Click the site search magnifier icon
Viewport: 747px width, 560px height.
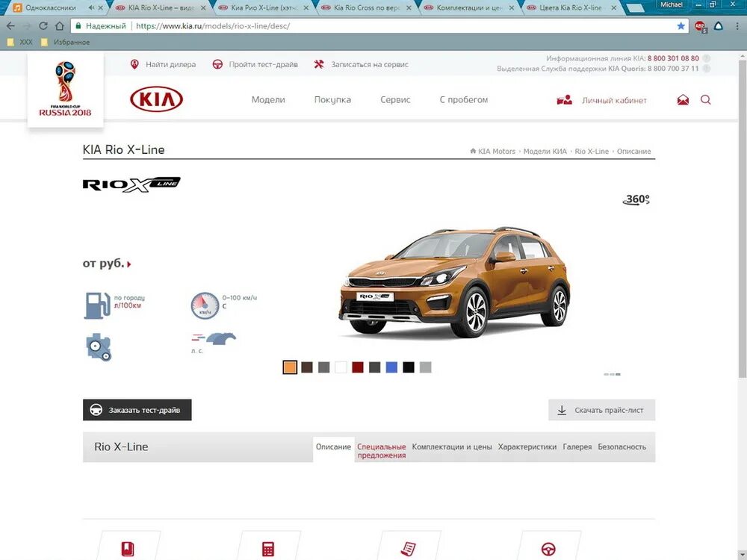click(x=706, y=99)
